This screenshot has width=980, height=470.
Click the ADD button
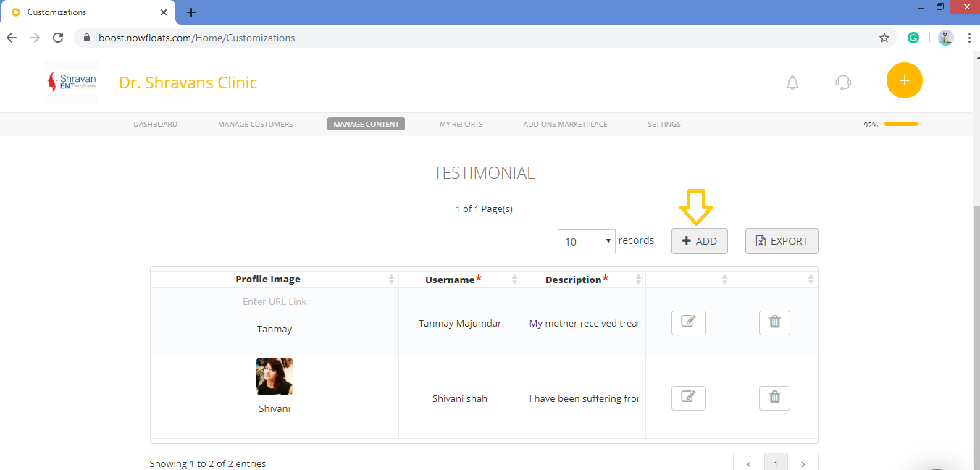pyautogui.click(x=700, y=241)
